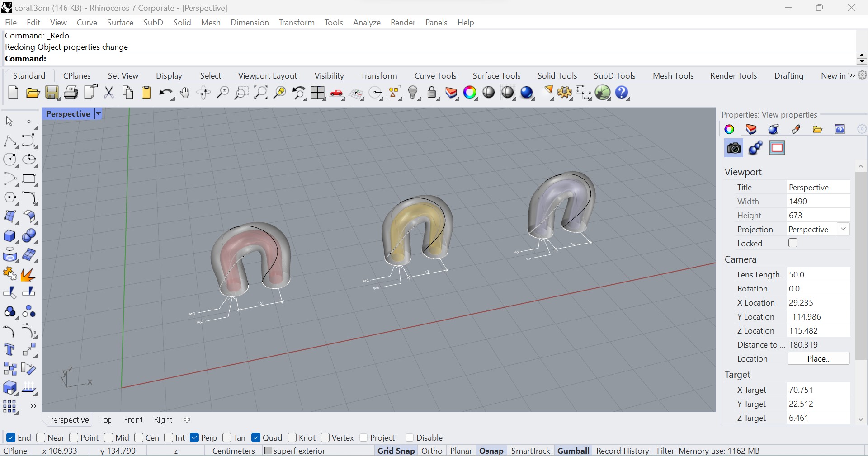
Task: Open a file with the folder icon
Action: point(33,93)
